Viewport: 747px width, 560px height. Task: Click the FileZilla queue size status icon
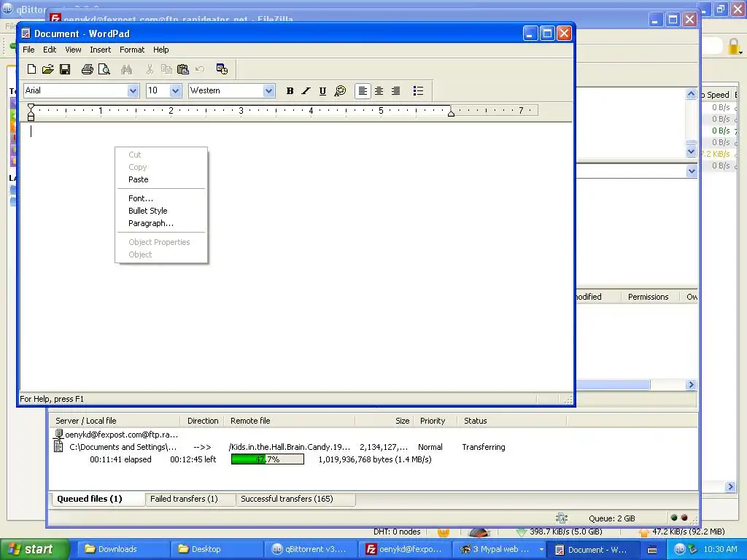coord(562,518)
